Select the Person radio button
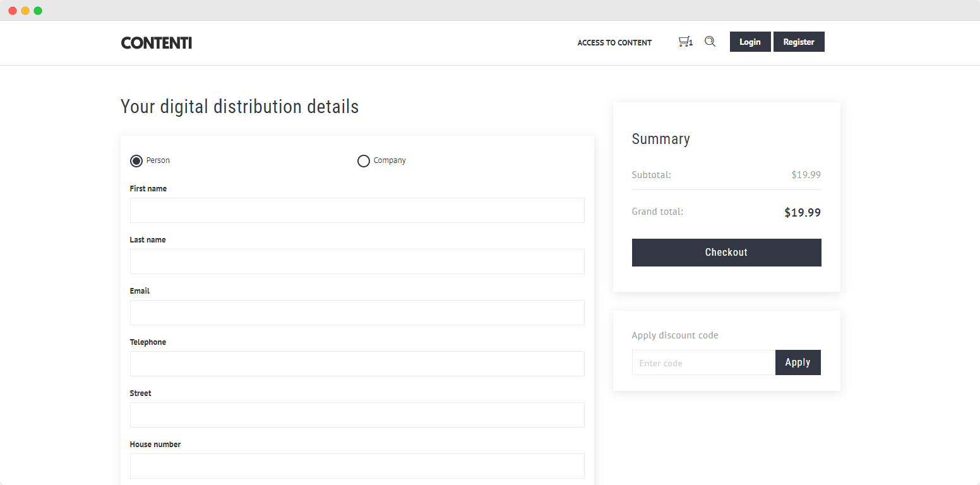Image resolution: width=980 pixels, height=485 pixels. tap(136, 161)
